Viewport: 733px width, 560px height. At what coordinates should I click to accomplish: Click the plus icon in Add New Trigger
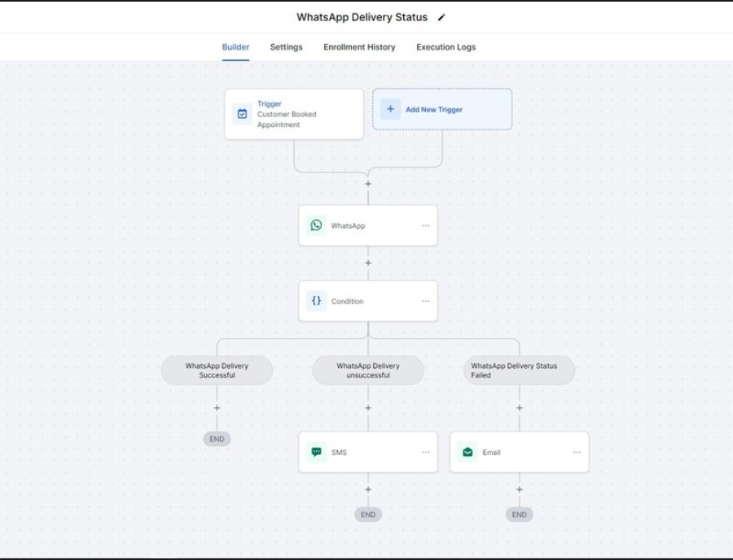point(390,109)
